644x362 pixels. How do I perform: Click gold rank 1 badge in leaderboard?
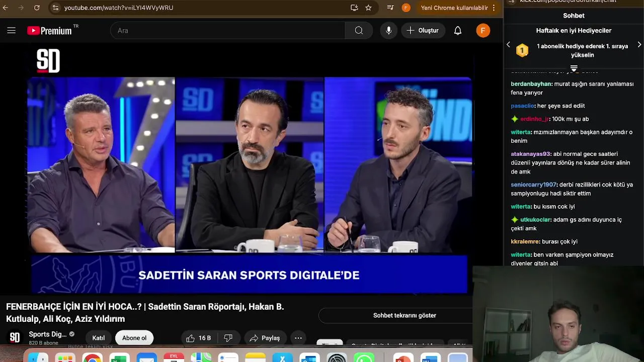point(522,50)
